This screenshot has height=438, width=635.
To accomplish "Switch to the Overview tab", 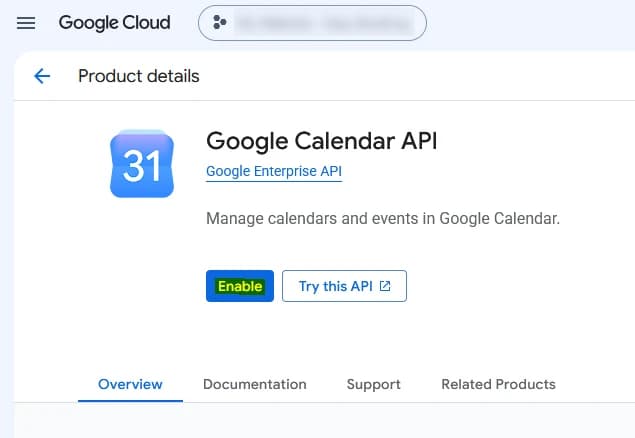I will tap(130, 384).
